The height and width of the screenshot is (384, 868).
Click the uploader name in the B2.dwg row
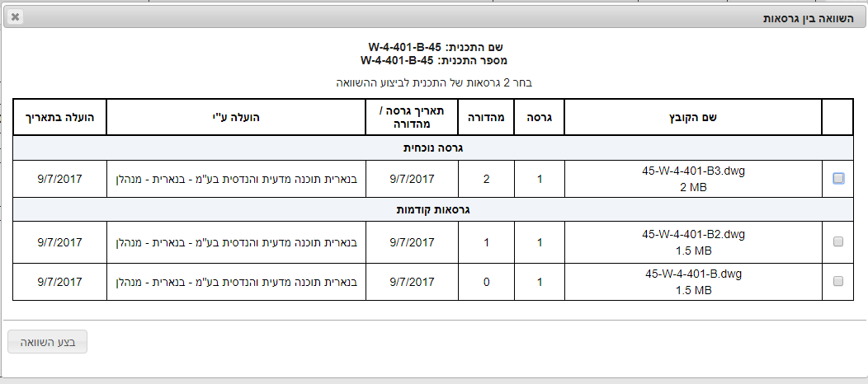click(236, 241)
